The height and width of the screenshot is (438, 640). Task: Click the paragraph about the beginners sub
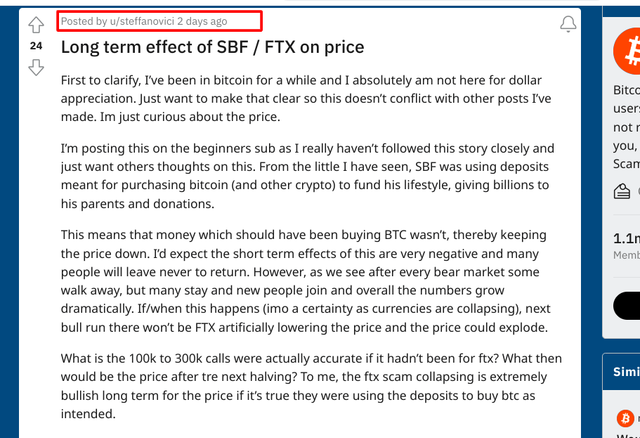point(308,176)
